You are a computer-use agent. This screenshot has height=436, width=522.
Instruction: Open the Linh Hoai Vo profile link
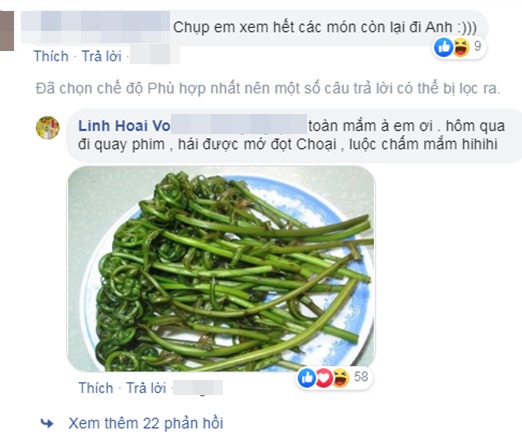(x=124, y=126)
